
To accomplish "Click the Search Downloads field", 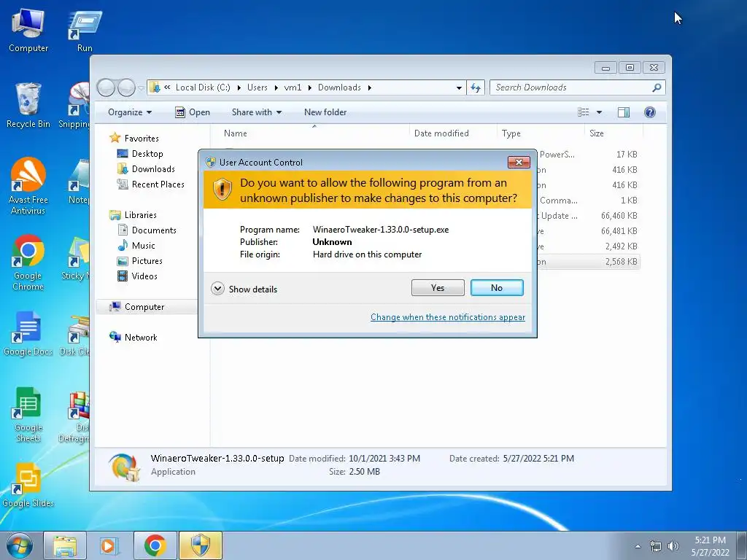I will [572, 87].
